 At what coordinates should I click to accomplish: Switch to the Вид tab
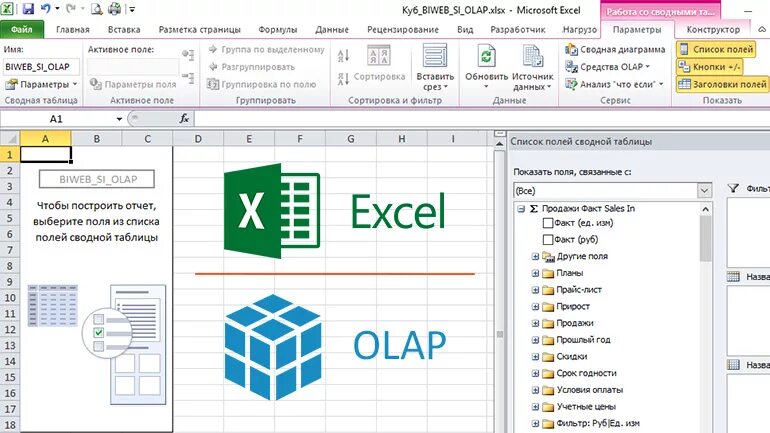[x=465, y=29]
